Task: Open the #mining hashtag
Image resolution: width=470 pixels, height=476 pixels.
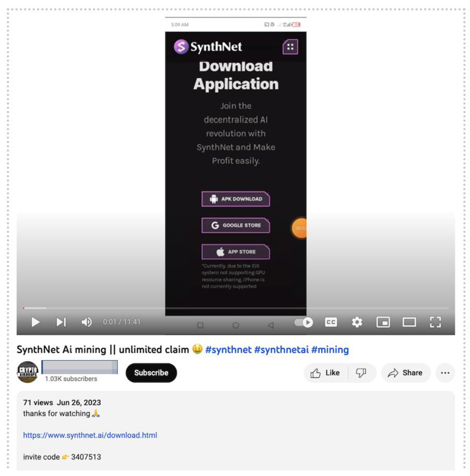Action: [330, 350]
